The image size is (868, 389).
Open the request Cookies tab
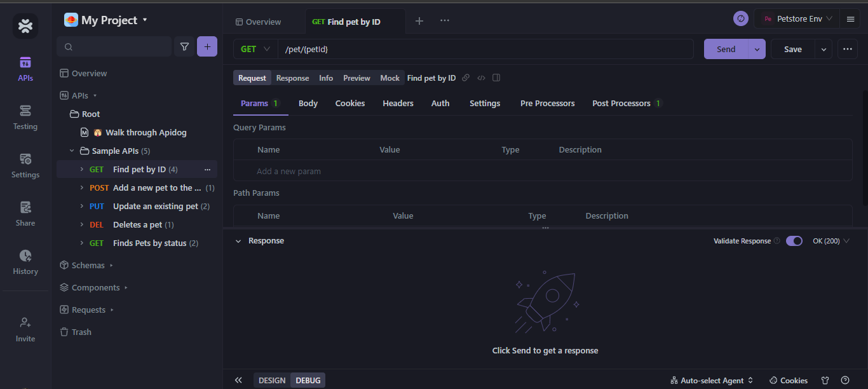350,103
